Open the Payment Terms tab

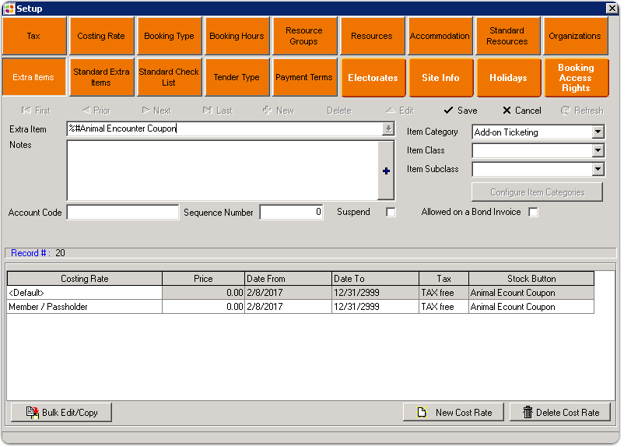pos(304,77)
